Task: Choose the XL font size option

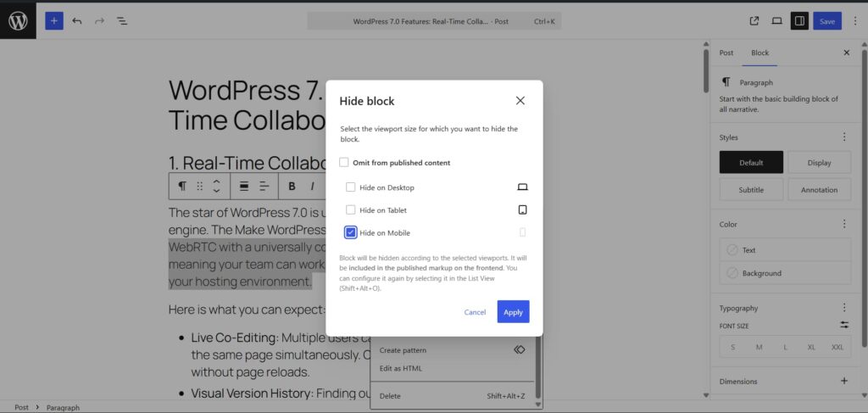Action: click(811, 347)
